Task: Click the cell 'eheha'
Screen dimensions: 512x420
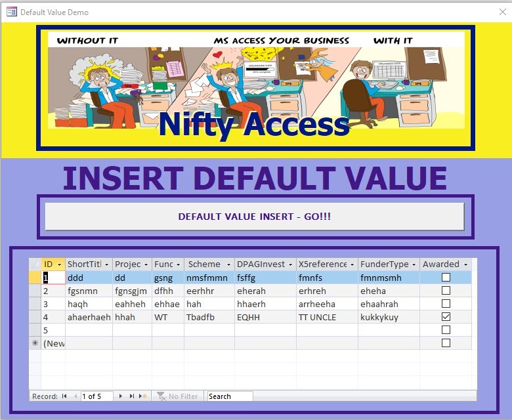Action: click(389, 291)
